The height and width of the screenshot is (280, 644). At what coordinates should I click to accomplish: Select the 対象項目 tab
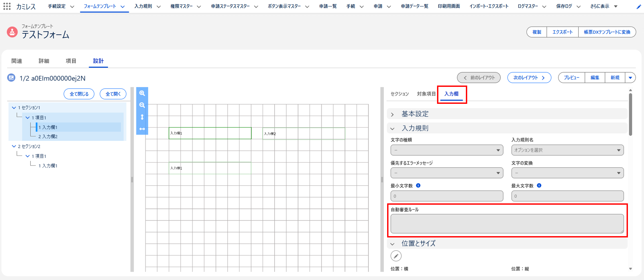[x=426, y=94]
